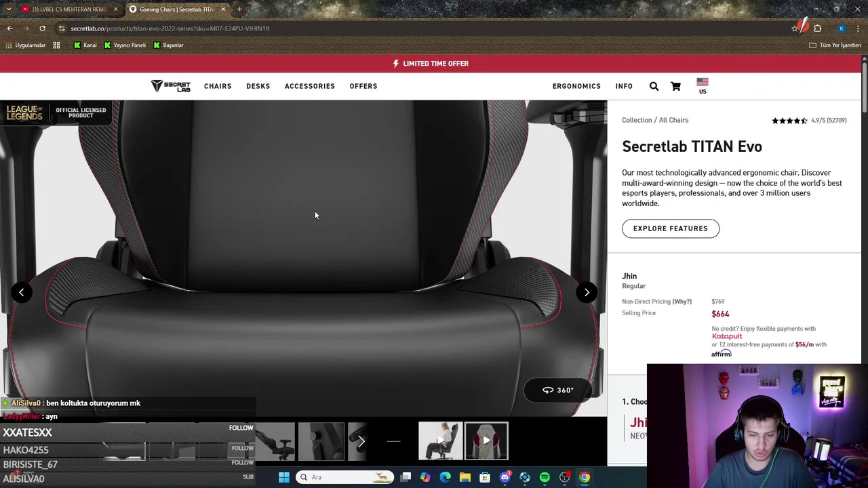Image resolution: width=868 pixels, height=488 pixels.
Task: Open OBS Studio from the taskbar
Action: [x=564, y=477]
